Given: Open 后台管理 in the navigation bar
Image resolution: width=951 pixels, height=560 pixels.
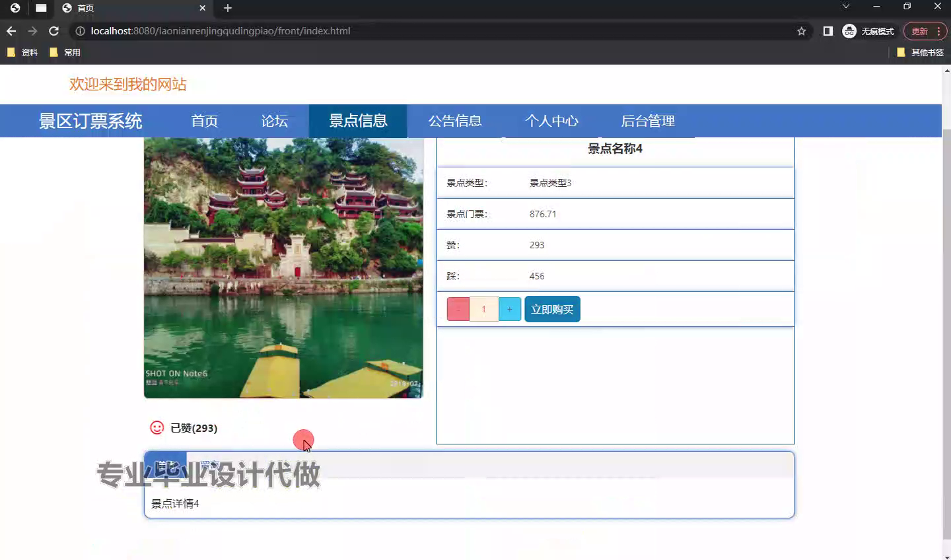Looking at the screenshot, I should coord(648,121).
